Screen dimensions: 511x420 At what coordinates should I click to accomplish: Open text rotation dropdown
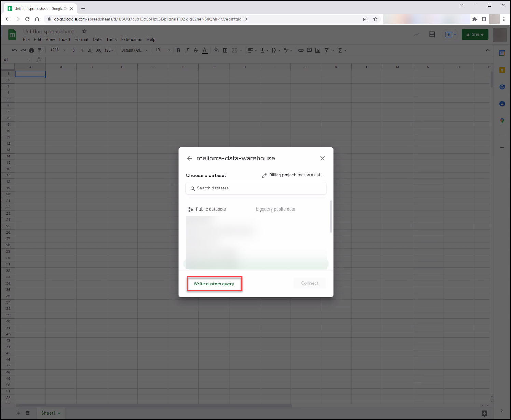click(x=288, y=50)
